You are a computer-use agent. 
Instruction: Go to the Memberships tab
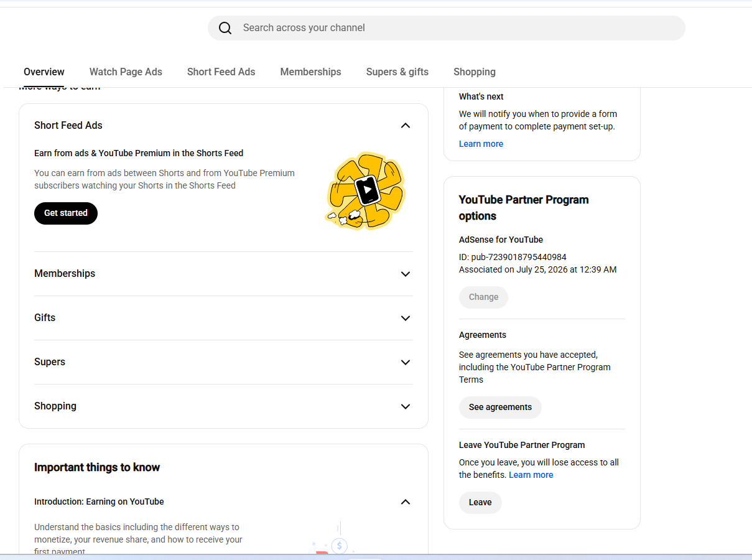pos(310,72)
